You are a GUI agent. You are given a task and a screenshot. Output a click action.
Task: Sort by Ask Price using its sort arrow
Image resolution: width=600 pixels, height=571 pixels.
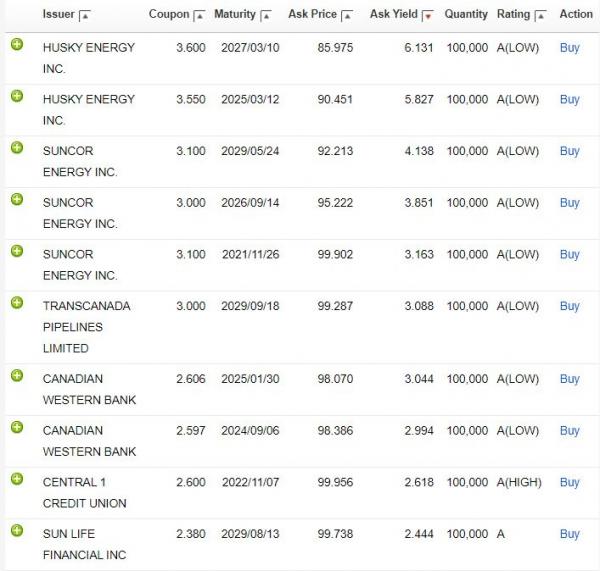coord(347,16)
